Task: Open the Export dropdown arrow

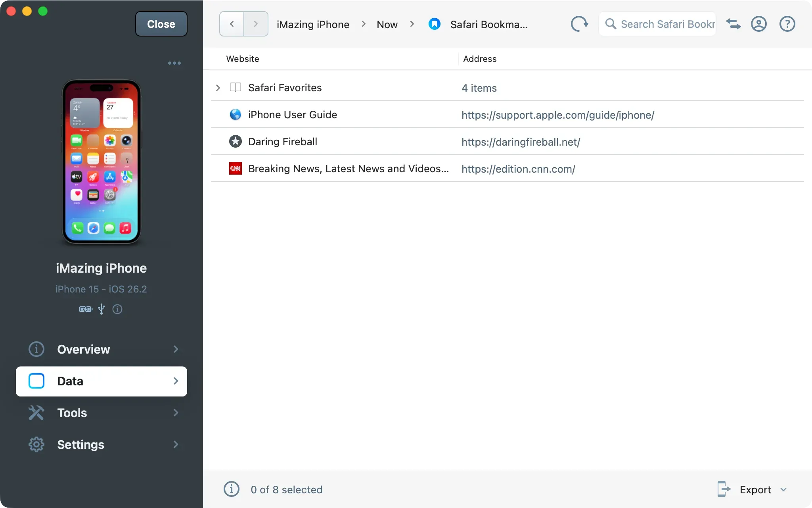Action: (x=784, y=490)
